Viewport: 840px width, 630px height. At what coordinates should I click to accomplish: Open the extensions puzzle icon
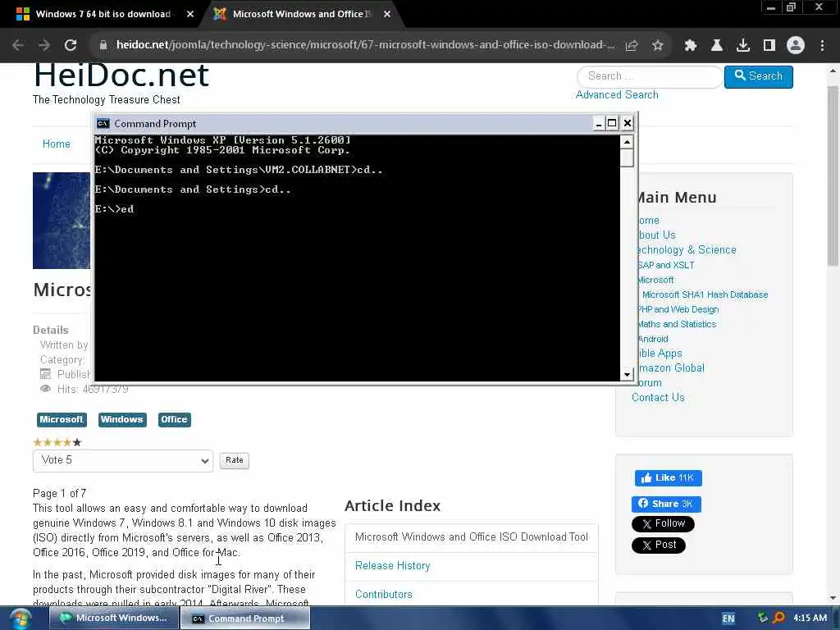tap(691, 46)
